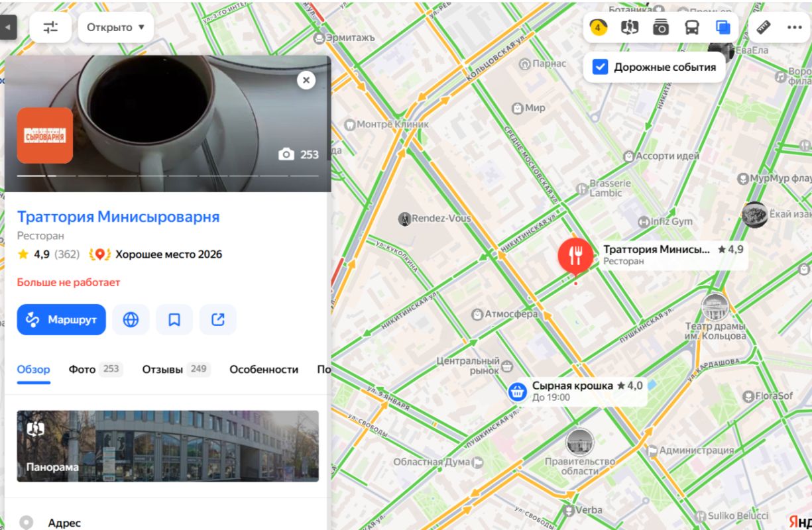Enable street panoramas layer icon
Image resolution: width=812 pixels, height=530 pixels.
pos(629,28)
